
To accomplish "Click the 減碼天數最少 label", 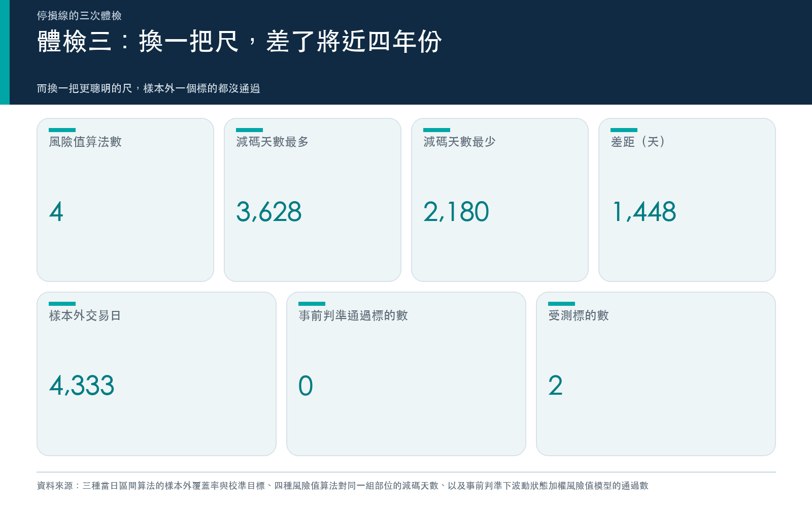I will (460, 142).
